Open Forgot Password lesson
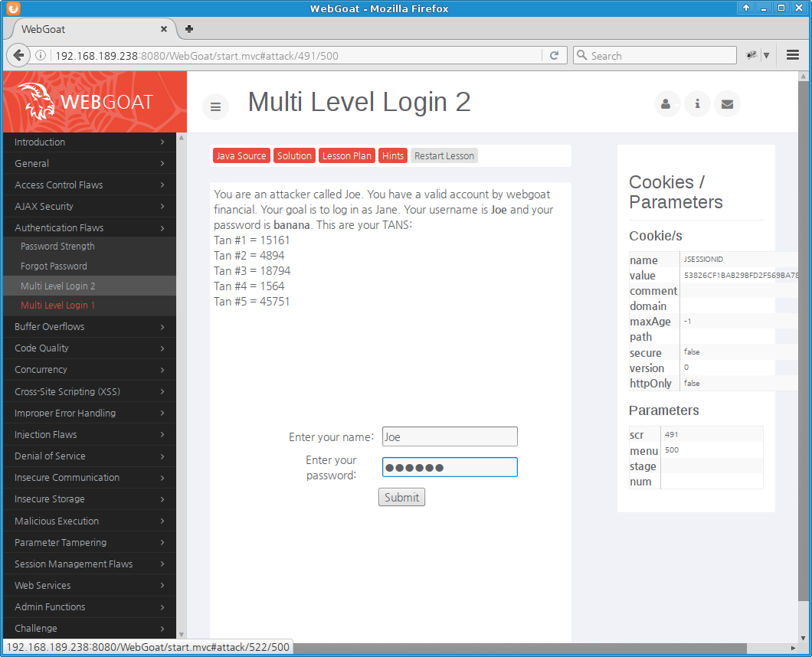 tap(90, 266)
